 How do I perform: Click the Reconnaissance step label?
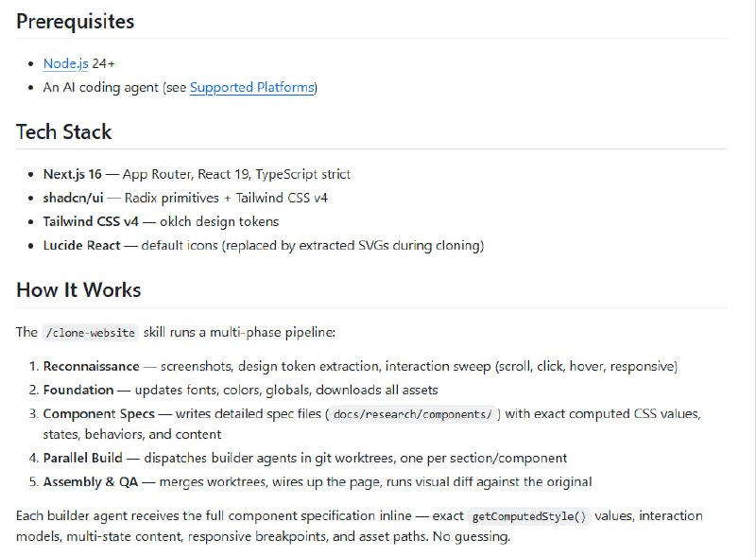(x=93, y=366)
